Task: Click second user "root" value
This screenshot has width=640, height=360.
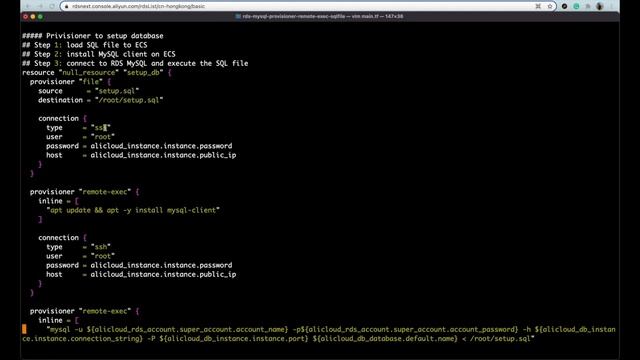Action: pos(103,256)
